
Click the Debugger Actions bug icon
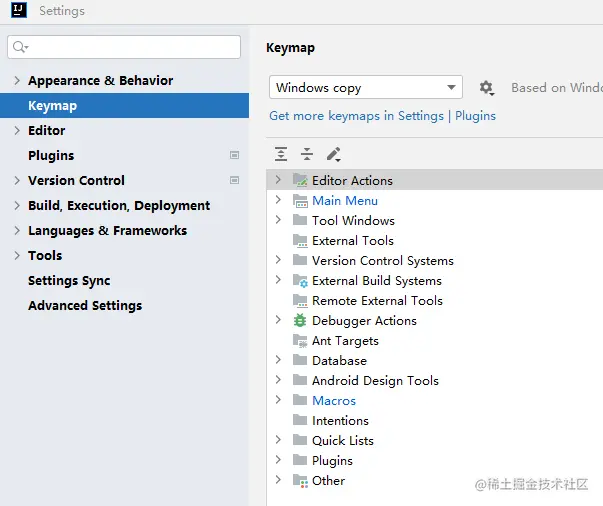point(300,321)
